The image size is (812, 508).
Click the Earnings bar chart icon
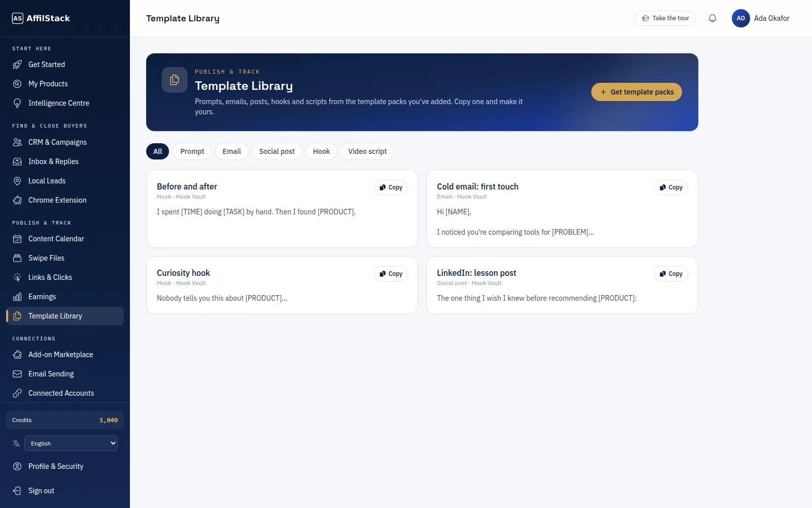click(17, 297)
